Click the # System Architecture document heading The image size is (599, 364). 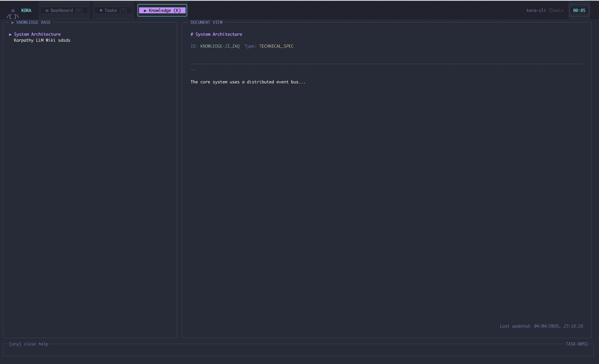tap(216, 34)
